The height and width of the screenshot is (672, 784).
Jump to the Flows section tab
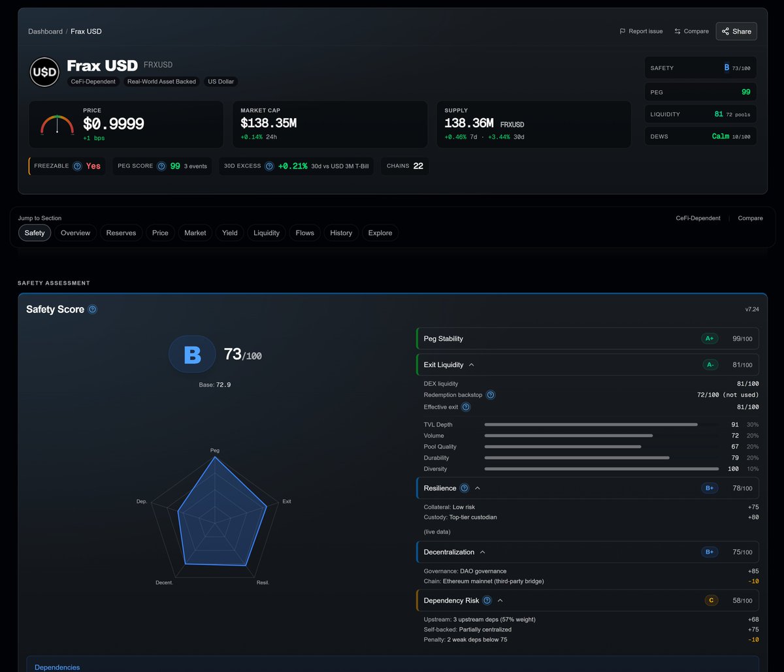click(x=305, y=232)
